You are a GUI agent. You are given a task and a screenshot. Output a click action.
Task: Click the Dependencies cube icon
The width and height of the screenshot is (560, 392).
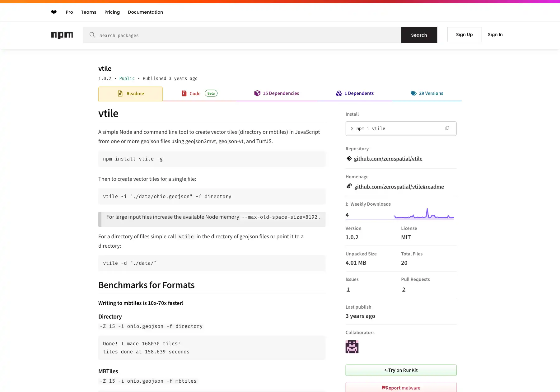pos(257,93)
